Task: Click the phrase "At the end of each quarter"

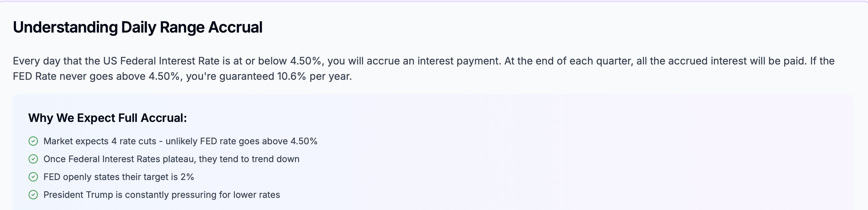Action: point(568,61)
